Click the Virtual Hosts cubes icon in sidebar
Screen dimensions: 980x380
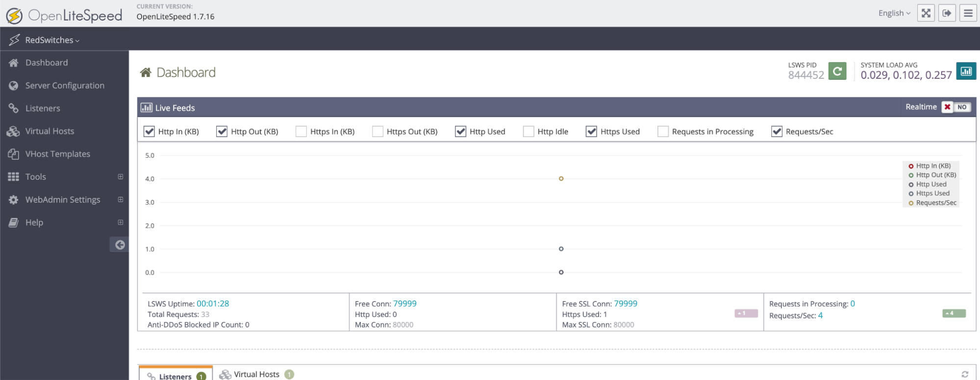coord(13,131)
